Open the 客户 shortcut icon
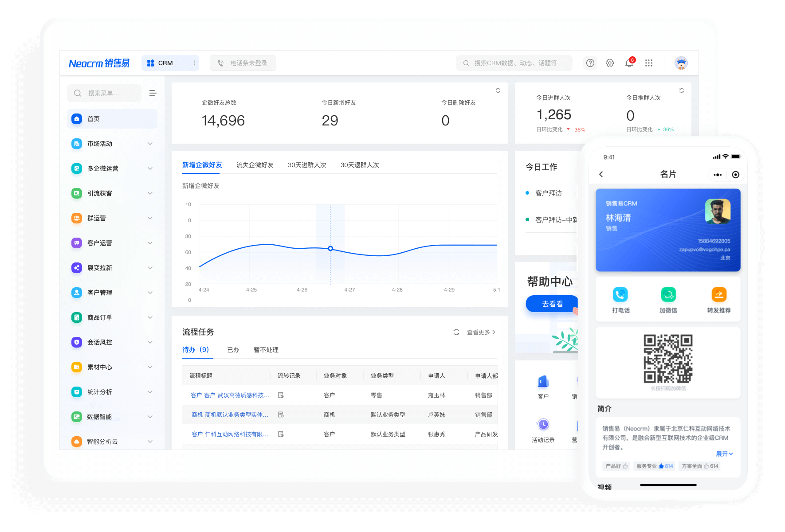 pos(543,382)
